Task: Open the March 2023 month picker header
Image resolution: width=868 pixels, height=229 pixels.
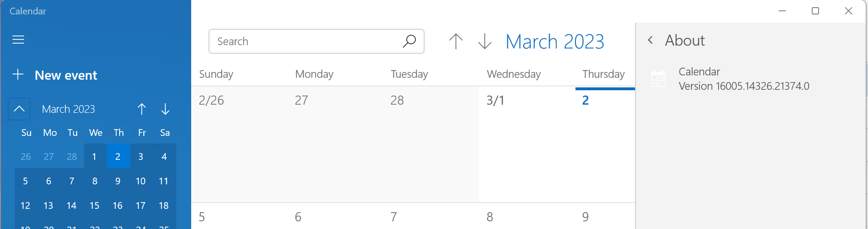Action: pos(555,42)
